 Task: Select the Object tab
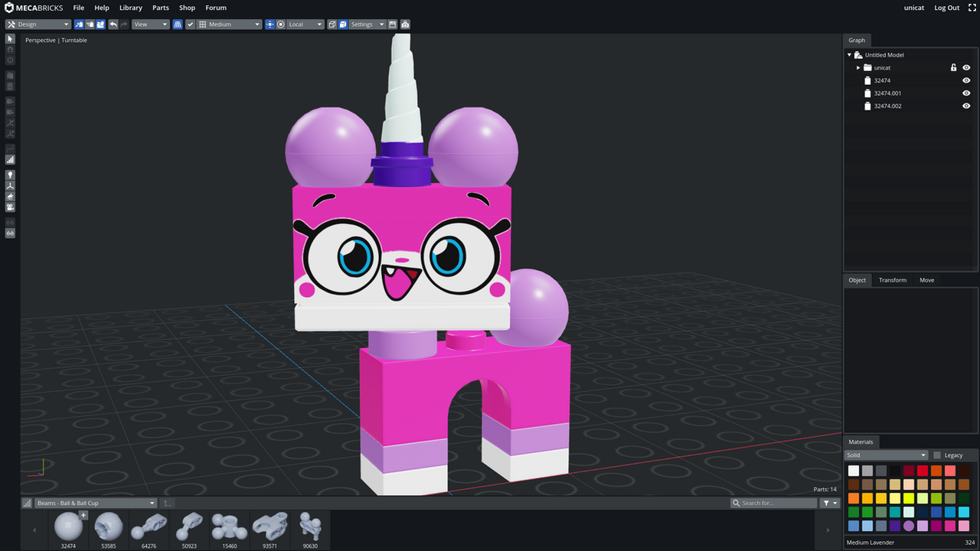pos(857,280)
